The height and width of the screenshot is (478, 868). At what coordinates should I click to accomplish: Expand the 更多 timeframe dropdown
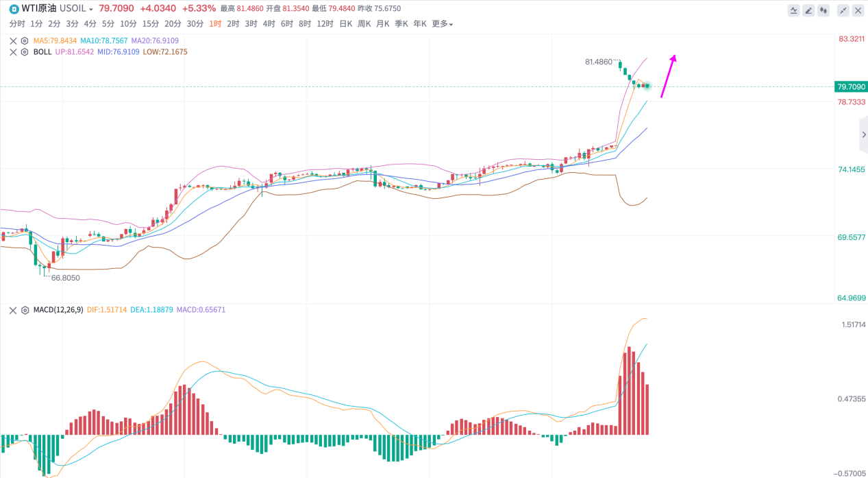442,24
